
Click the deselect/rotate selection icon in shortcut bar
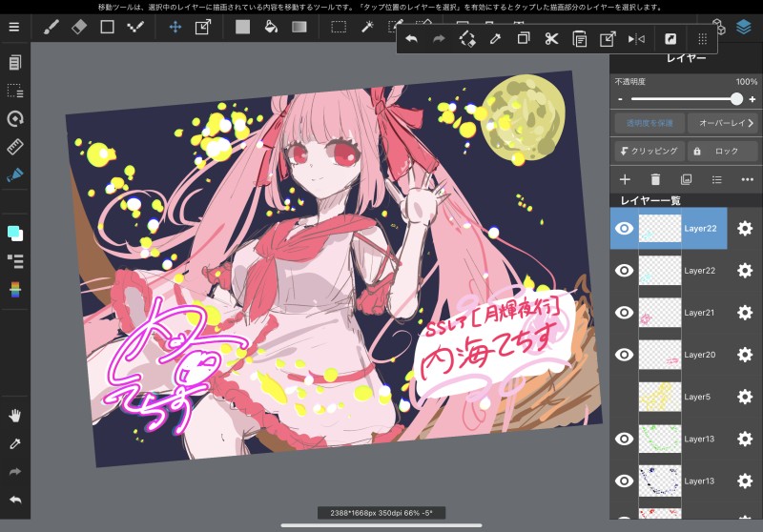(x=467, y=39)
